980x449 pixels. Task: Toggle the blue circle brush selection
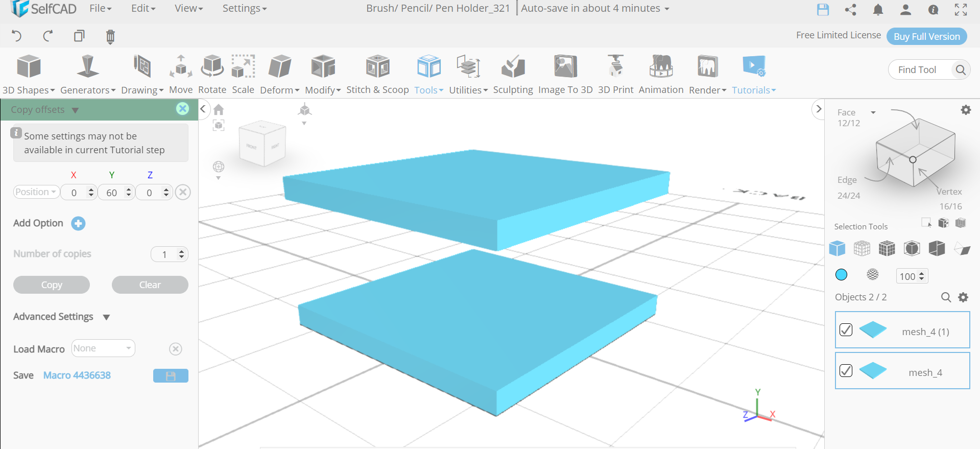coord(841,275)
